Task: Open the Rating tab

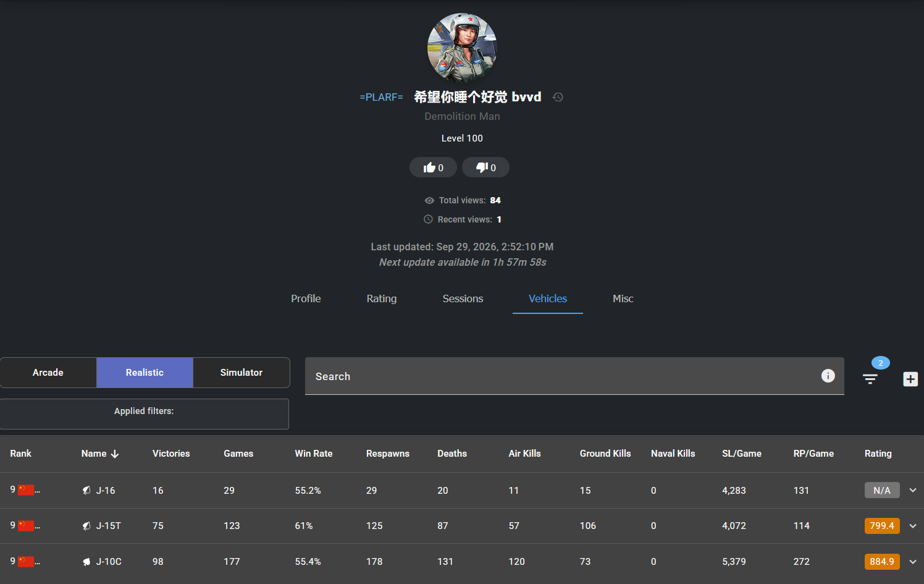Action: pyautogui.click(x=382, y=298)
